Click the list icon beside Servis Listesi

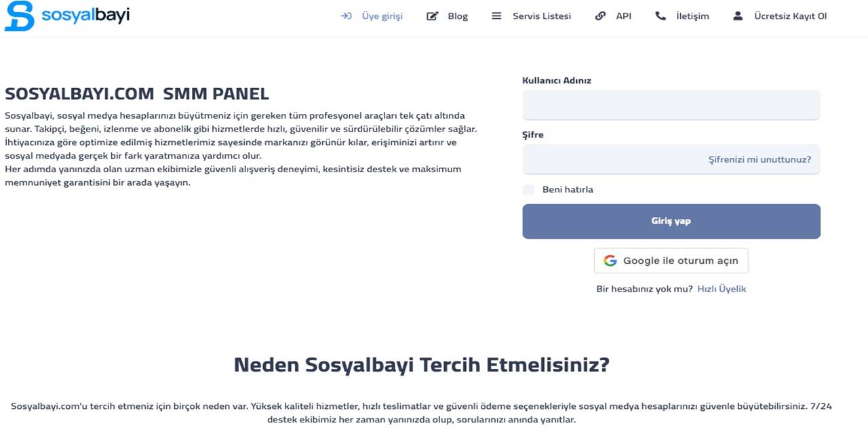pos(496,16)
